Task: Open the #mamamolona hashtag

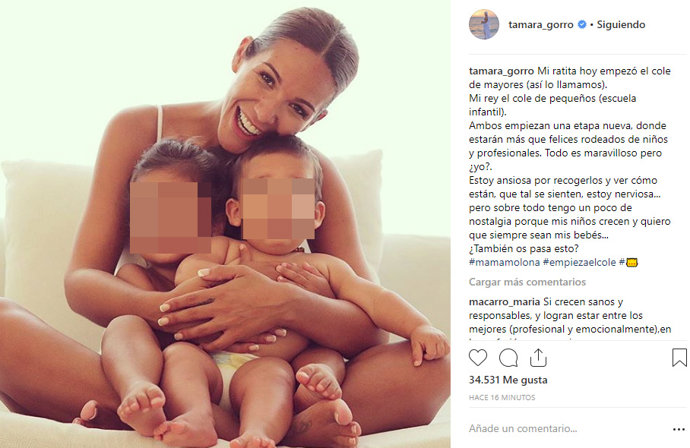Action: (x=504, y=263)
